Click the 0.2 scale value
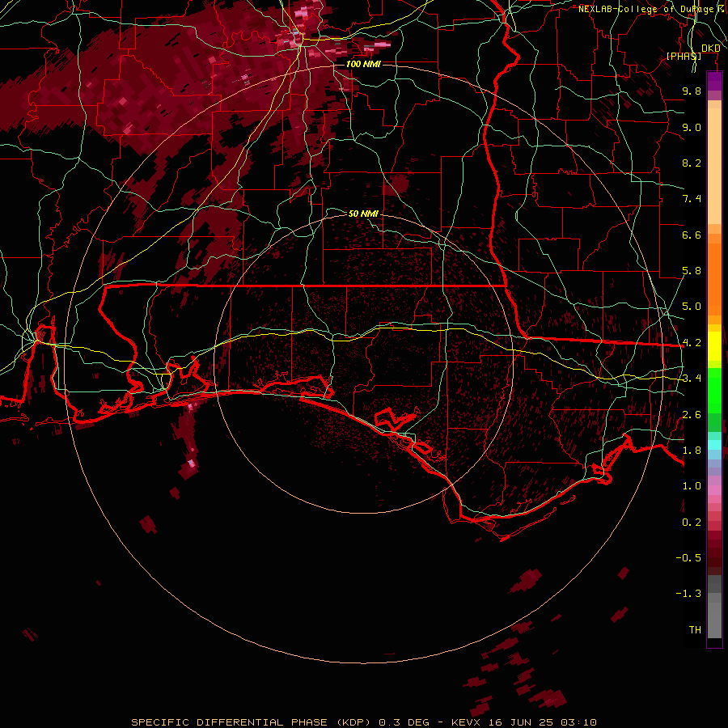Image resolution: width=728 pixels, height=728 pixels. 692,523
